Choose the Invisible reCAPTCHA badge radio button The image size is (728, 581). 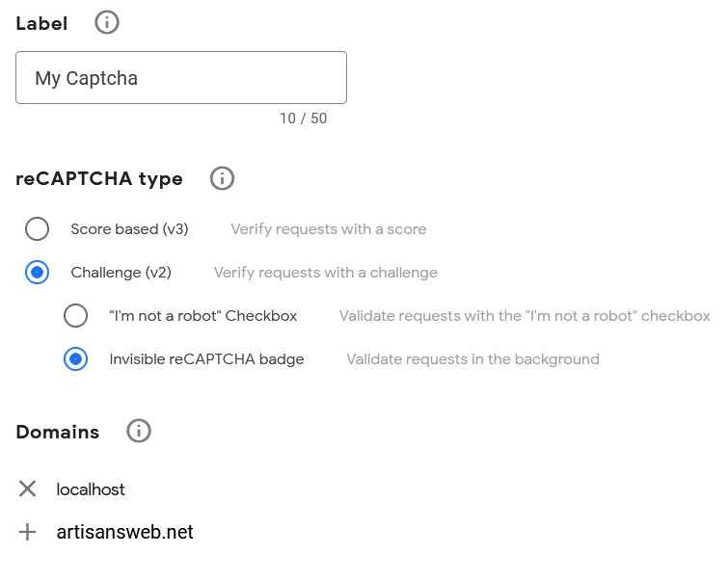click(x=75, y=359)
